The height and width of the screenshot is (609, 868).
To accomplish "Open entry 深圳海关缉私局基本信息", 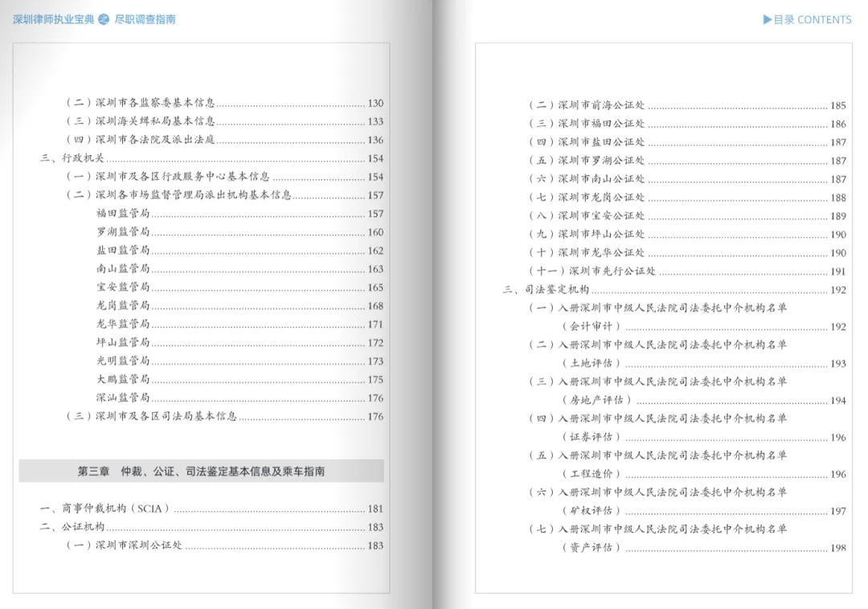I will [224, 121].
